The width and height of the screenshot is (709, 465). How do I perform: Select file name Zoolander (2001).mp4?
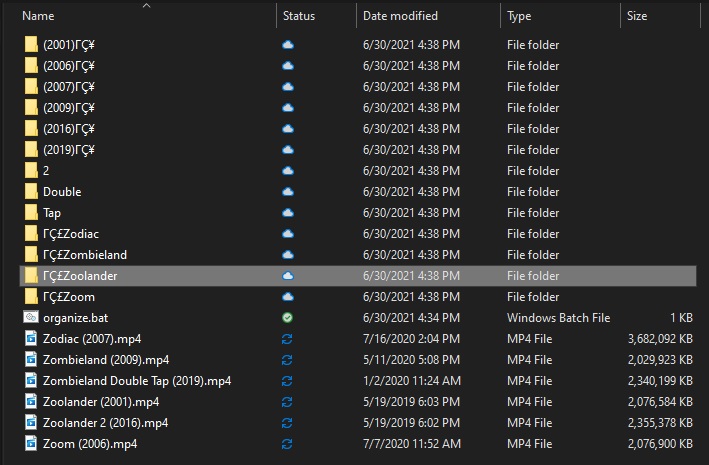[x=101, y=402]
